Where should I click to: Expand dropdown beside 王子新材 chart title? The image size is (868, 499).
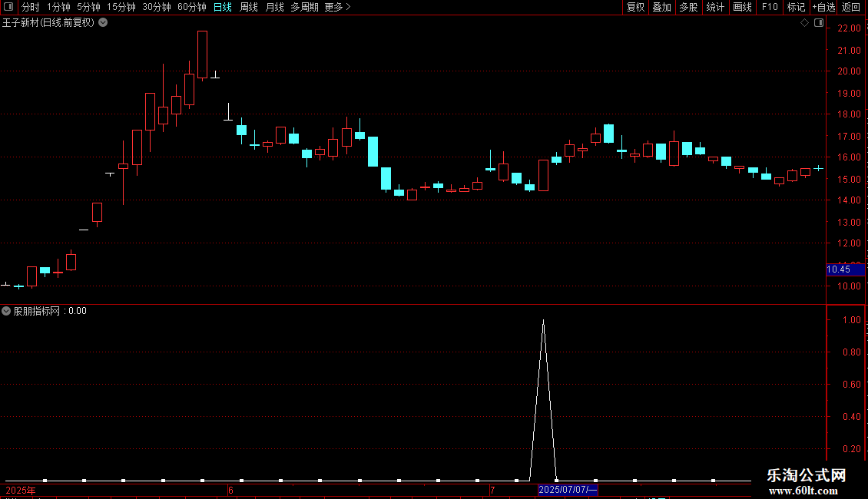pyautogui.click(x=103, y=23)
